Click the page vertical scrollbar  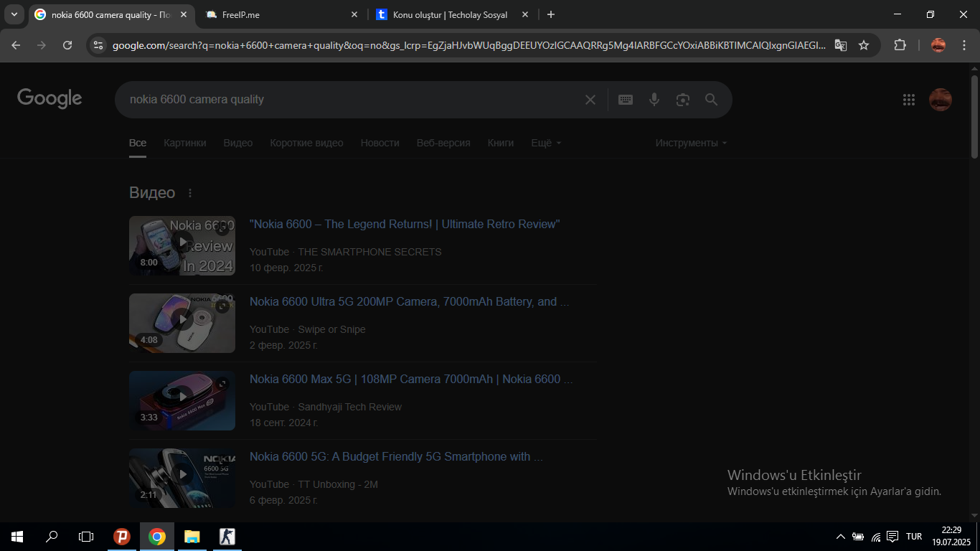tap(974, 116)
